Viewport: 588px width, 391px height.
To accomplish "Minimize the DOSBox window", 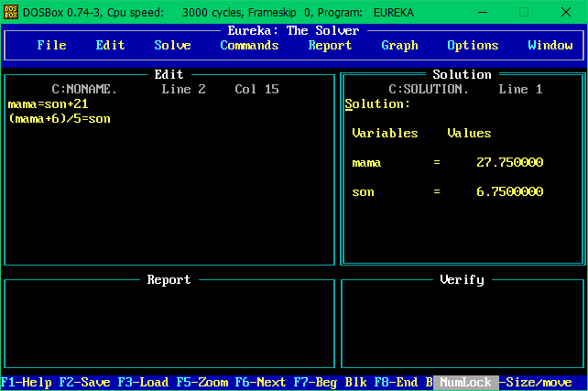I will coord(483,12).
